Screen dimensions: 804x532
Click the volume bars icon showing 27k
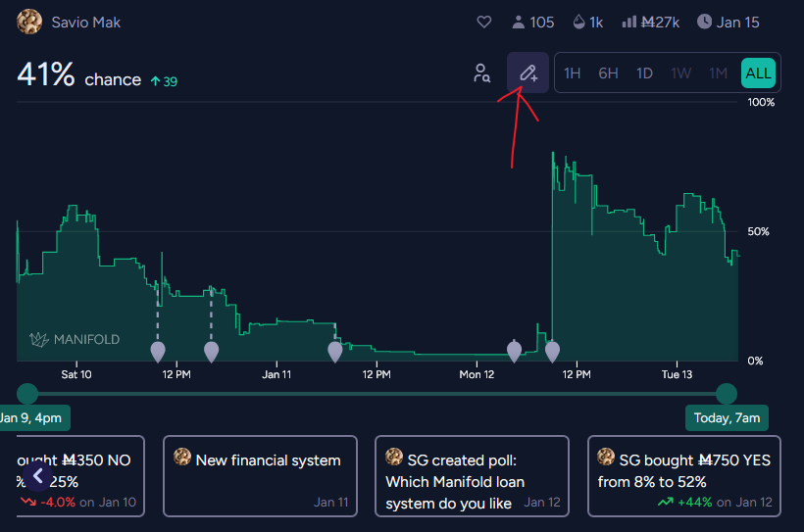point(629,22)
